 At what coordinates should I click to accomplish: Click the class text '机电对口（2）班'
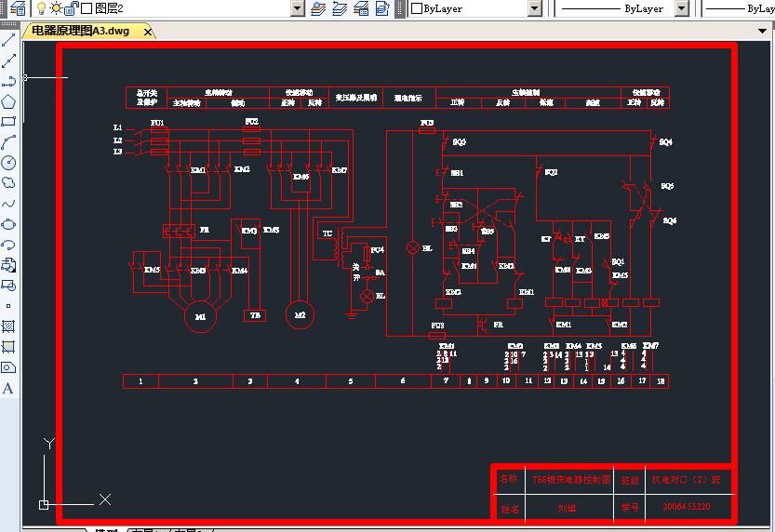click(x=686, y=479)
